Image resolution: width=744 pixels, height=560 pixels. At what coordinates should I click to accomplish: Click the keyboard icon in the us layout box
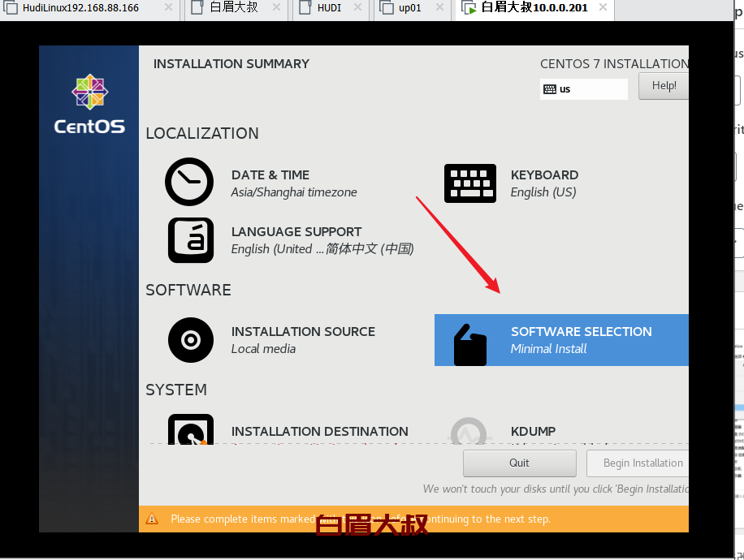tap(549, 89)
